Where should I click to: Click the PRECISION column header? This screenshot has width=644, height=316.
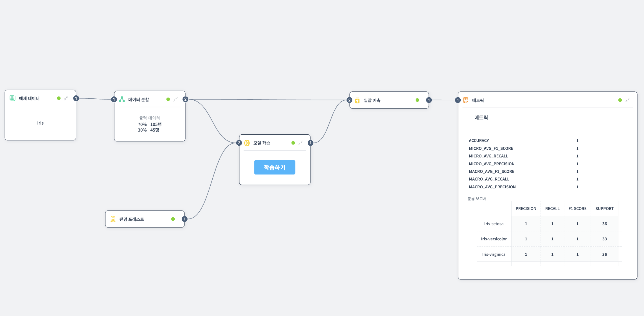pyautogui.click(x=526, y=209)
